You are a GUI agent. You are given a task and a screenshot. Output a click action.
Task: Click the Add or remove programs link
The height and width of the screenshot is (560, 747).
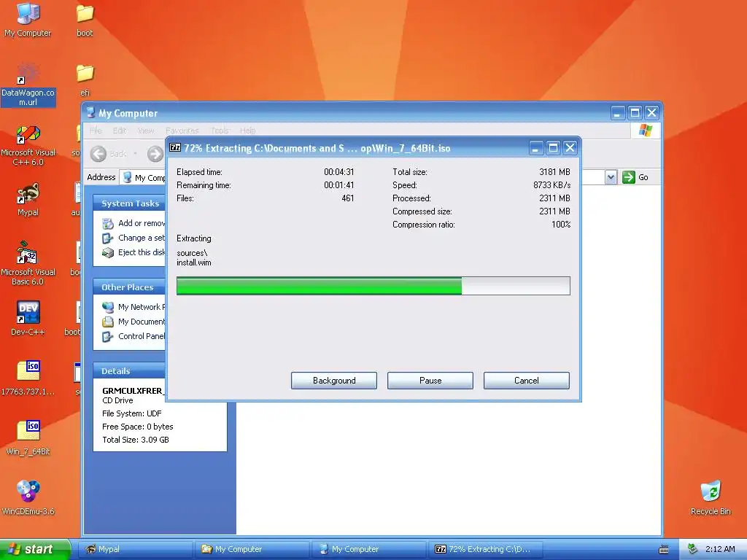click(x=142, y=223)
